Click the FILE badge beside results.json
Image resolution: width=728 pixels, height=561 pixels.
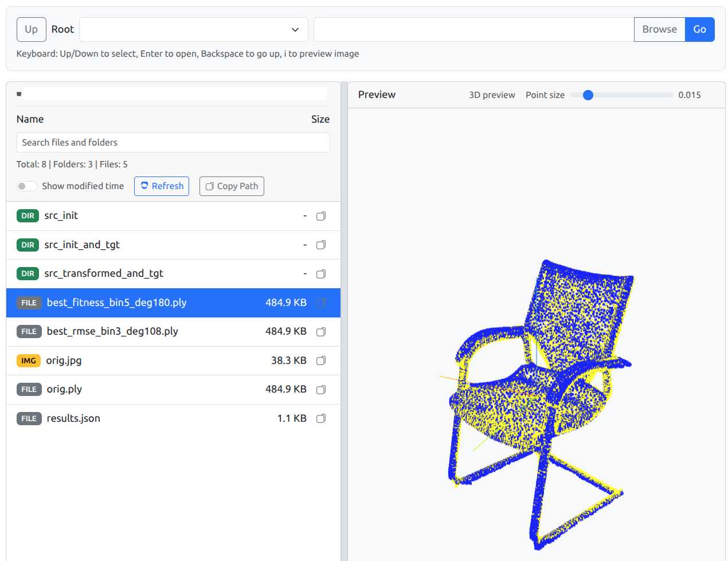coord(29,418)
